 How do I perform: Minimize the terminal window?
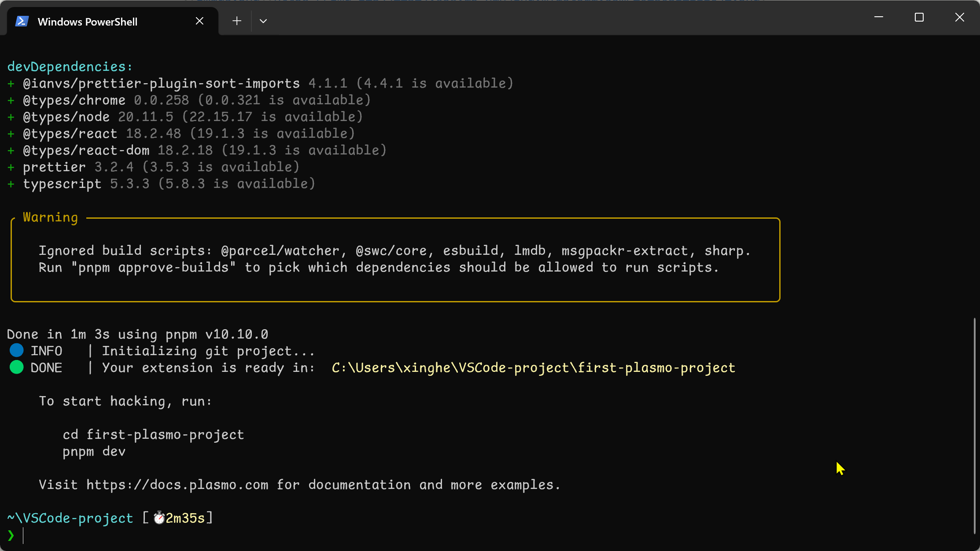pos(879,17)
